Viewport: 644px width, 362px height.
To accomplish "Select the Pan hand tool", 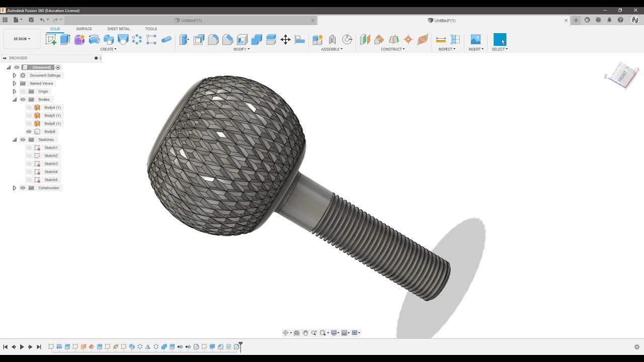I will click(305, 333).
